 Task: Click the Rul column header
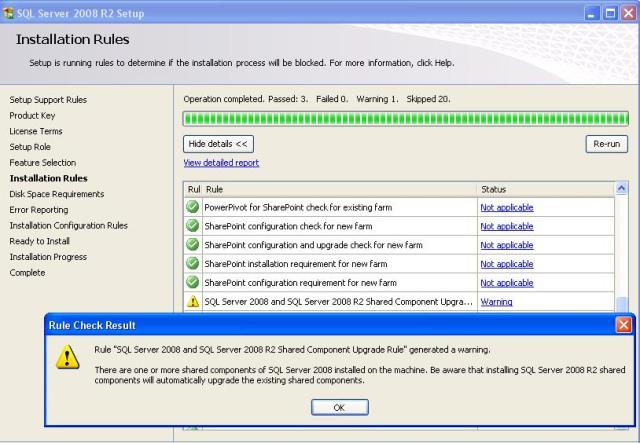pos(193,189)
